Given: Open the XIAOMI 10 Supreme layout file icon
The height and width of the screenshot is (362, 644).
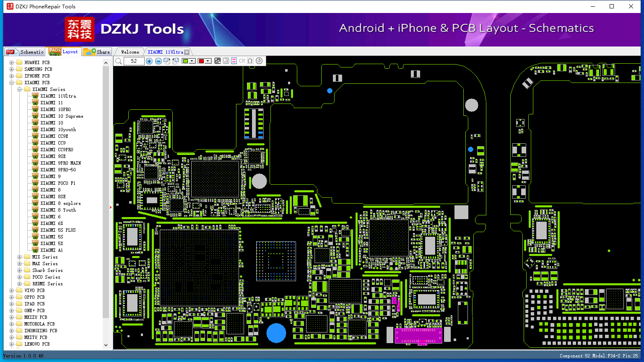Looking at the screenshot, I should (x=35, y=116).
